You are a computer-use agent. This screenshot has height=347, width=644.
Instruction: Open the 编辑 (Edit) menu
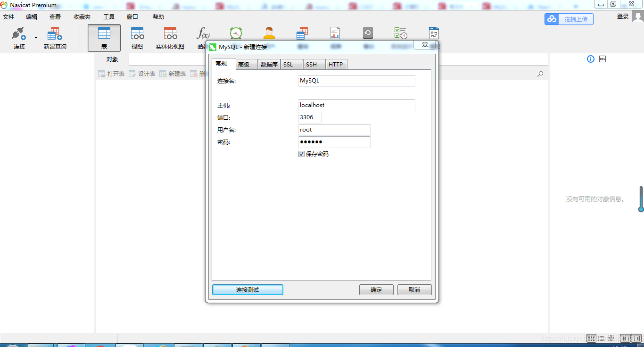32,17
